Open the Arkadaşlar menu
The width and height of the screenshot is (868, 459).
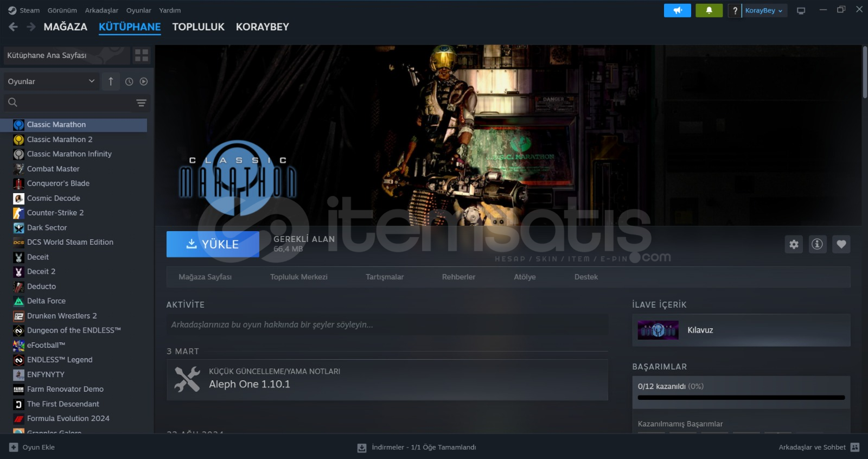pos(101,10)
